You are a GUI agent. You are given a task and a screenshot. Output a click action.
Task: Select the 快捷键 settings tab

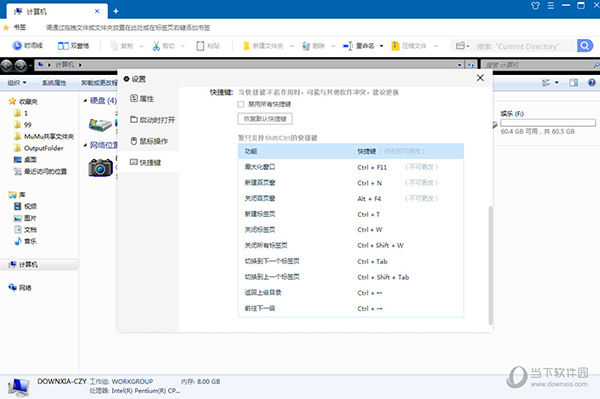148,163
